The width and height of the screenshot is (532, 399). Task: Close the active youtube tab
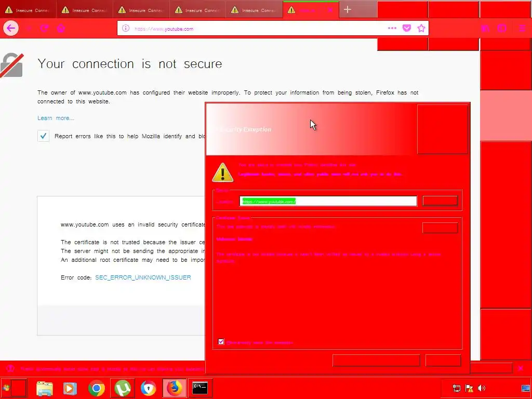[330, 10]
